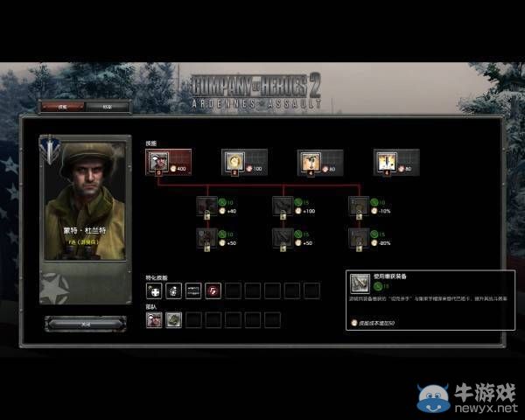The width and height of the screenshot is (525, 420).
Task: Click the locked upgrade granting +40
Action: point(206,206)
